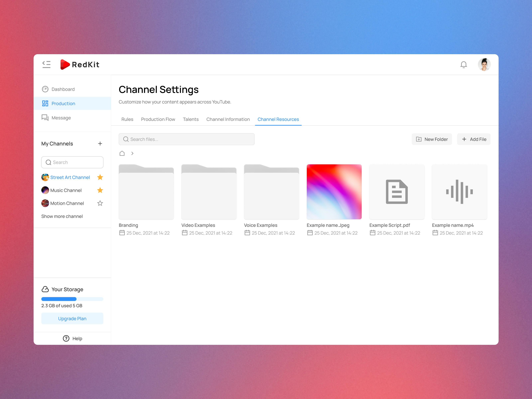Unfavorite the Street Art Channel star

[x=100, y=177]
